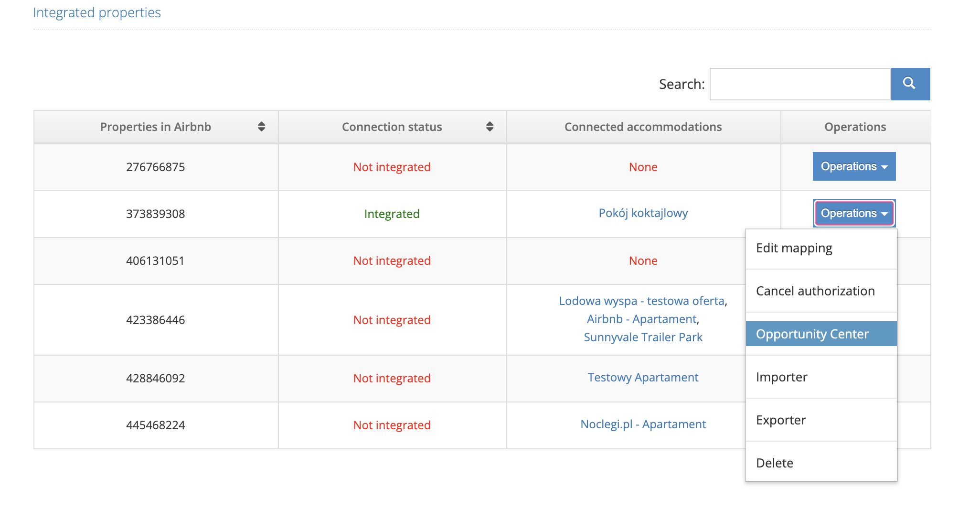Open the Noclegi.pl - Apartament link
The height and width of the screenshot is (521, 980).
point(643,424)
